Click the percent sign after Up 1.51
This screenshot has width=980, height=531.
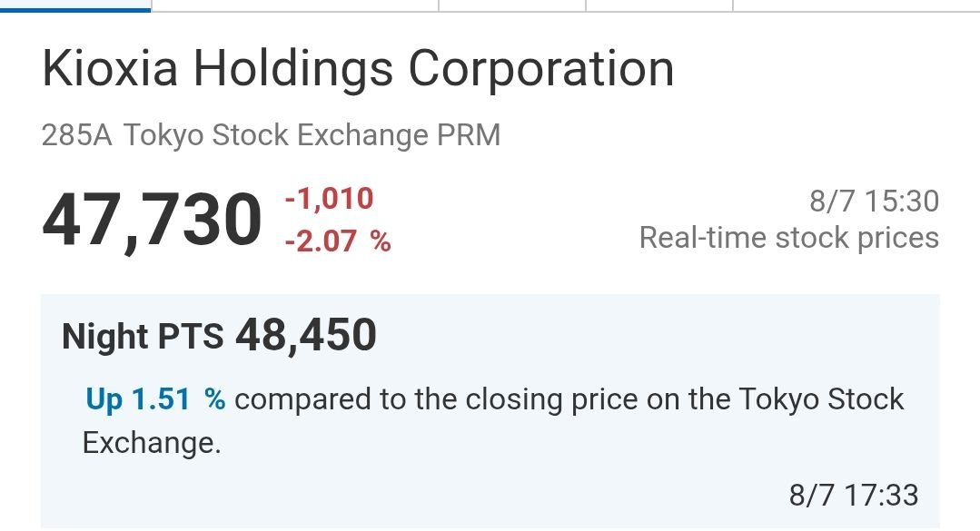click(x=214, y=399)
